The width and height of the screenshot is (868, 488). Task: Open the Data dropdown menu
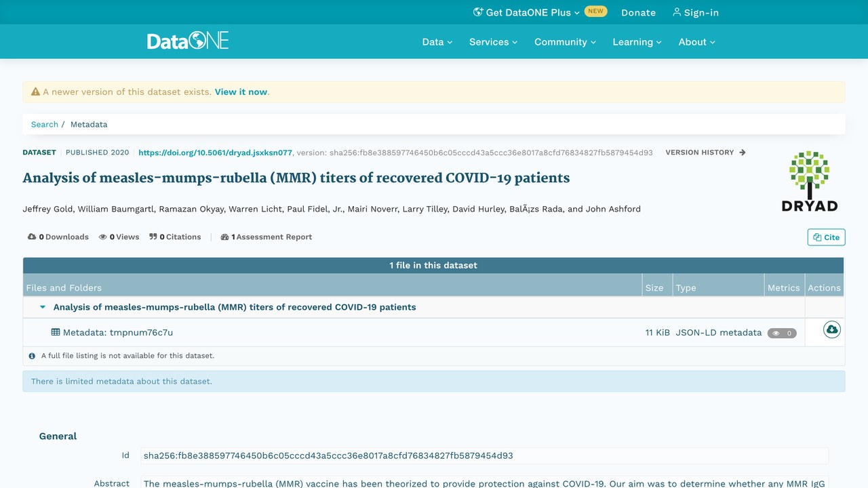[437, 42]
